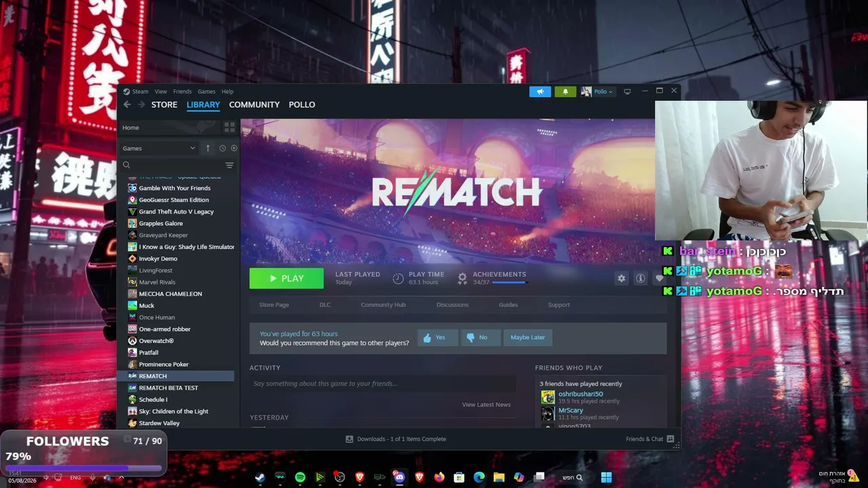868x488 pixels.
Task: Select Grand Theft Auto V Legacy
Action: point(176,211)
